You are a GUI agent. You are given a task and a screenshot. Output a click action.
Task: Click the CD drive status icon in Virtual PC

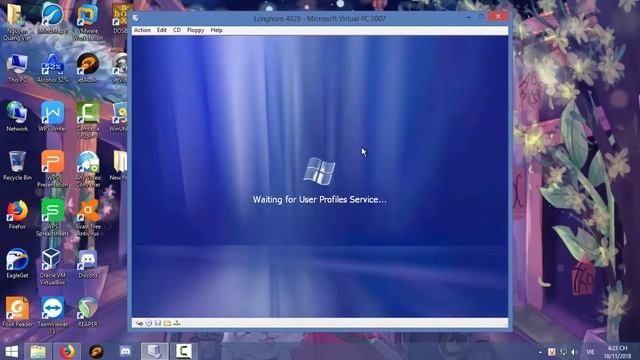tap(149, 323)
